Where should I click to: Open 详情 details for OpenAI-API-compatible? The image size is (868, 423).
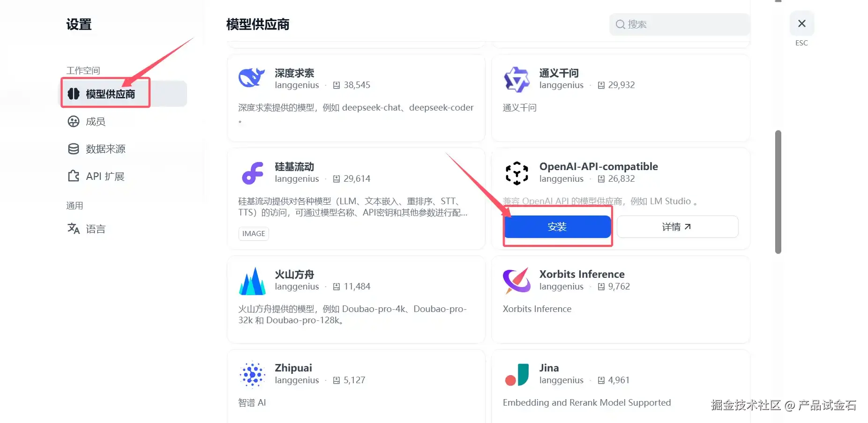(677, 227)
